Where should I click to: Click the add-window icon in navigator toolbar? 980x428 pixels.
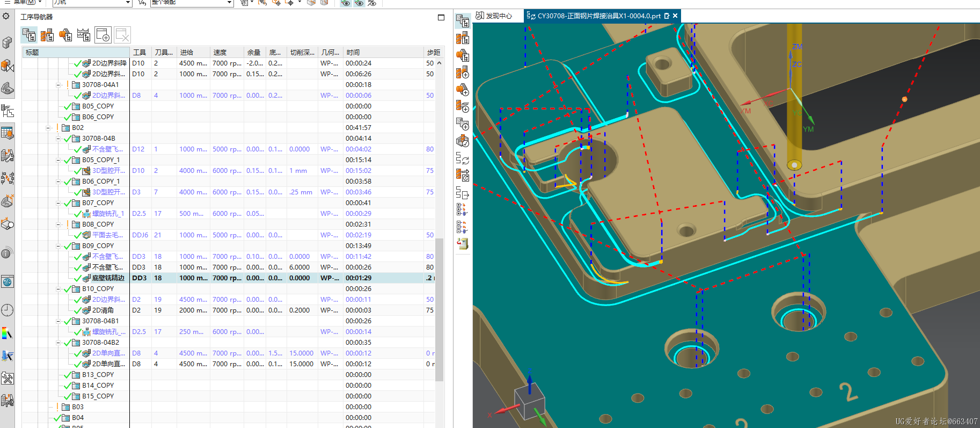(103, 35)
